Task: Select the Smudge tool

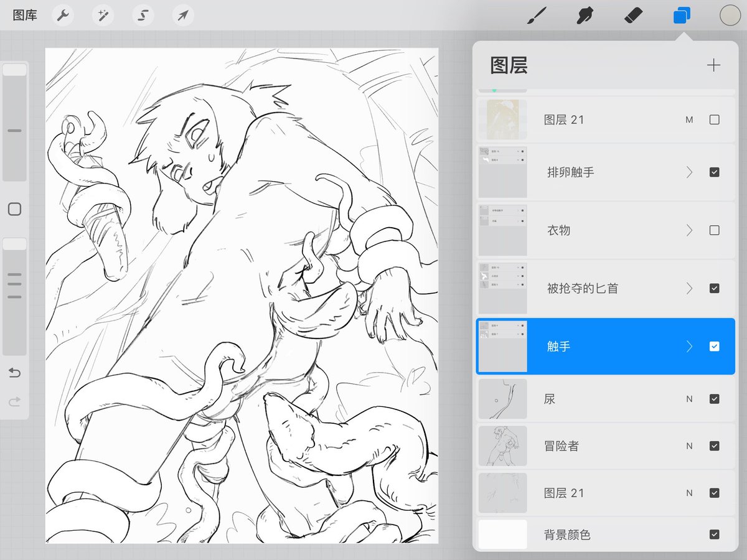Action: 585,15
